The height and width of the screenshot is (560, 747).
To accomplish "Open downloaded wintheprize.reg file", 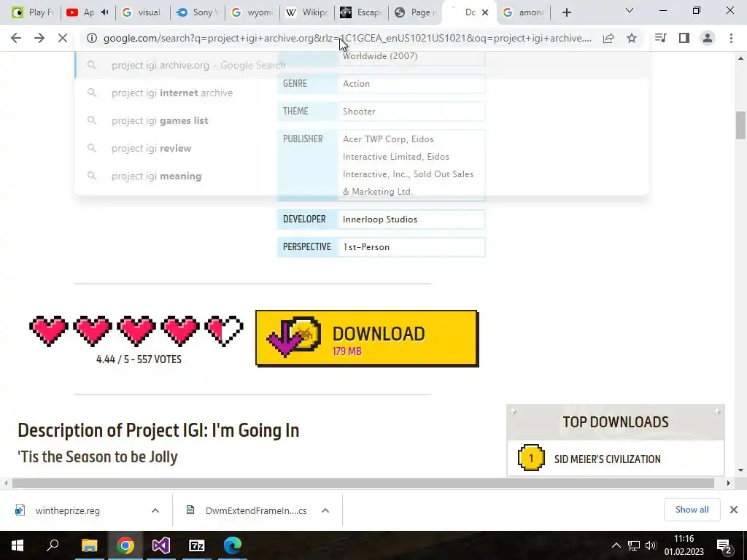I will coord(68,511).
